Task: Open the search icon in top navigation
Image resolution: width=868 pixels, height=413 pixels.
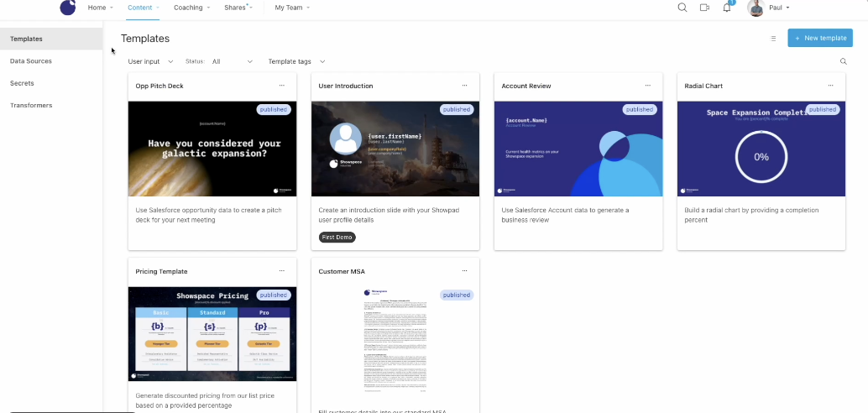Action: pyautogui.click(x=682, y=8)
